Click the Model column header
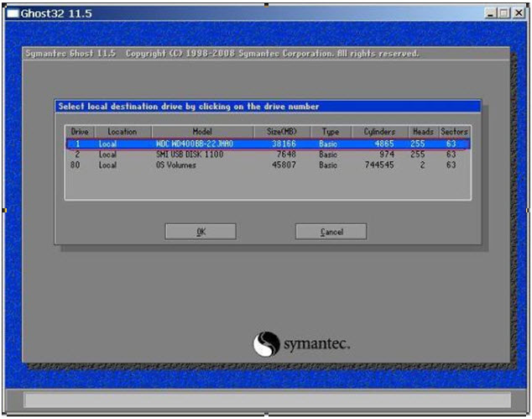The height and width of the screenshot is (419, 532). point(202,132)
